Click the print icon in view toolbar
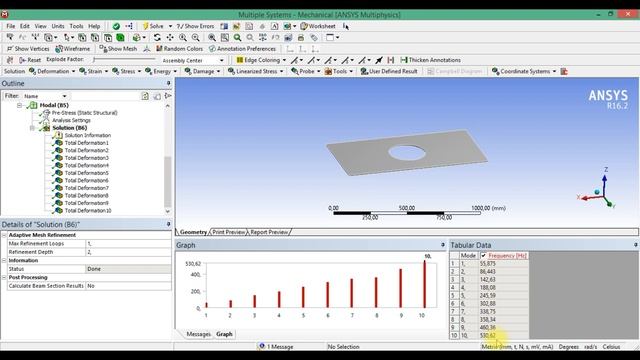The width and height of the screenshot is (640, 360). (301, 38)
